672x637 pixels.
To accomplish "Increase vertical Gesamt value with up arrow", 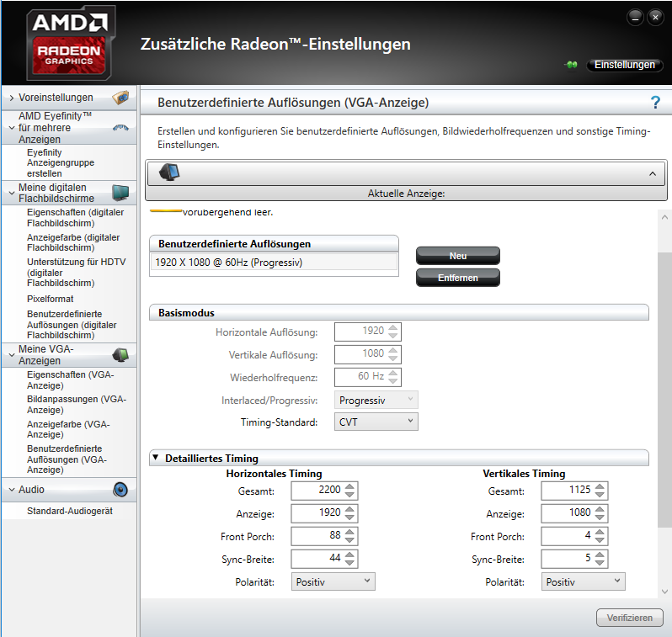I will [x=600, y=486].
